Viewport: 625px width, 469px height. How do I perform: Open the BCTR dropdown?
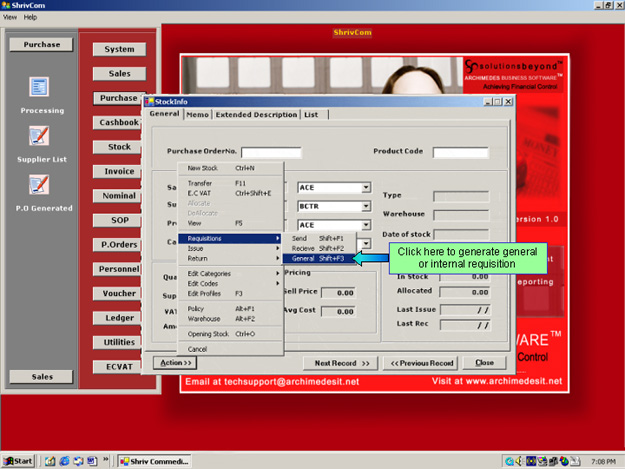[366, 206]
